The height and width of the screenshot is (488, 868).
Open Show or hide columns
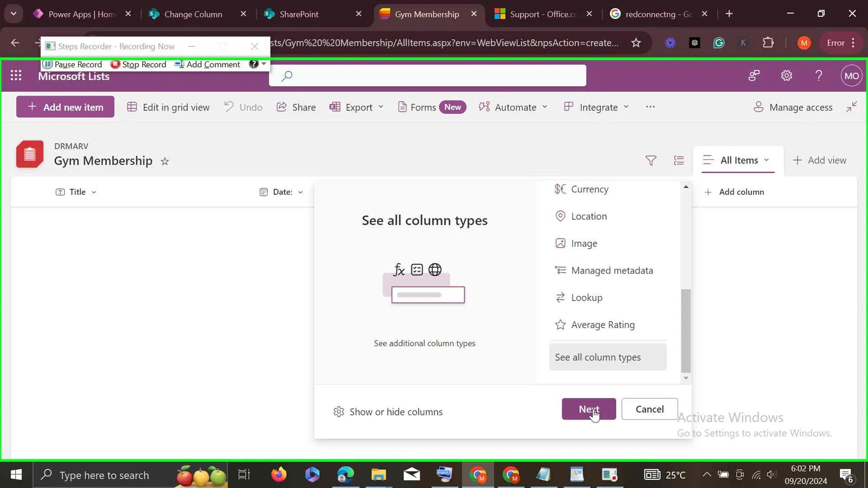[x=388, y=412]
